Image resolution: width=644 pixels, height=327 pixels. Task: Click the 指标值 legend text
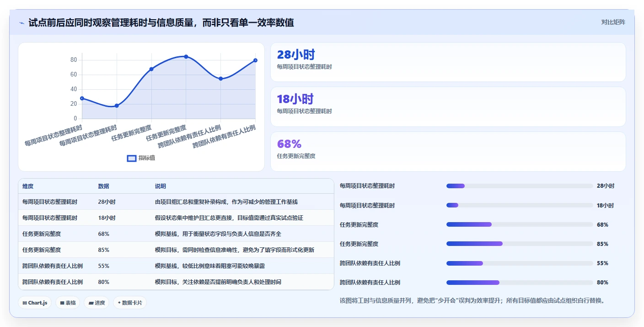(x=147, y=158)
